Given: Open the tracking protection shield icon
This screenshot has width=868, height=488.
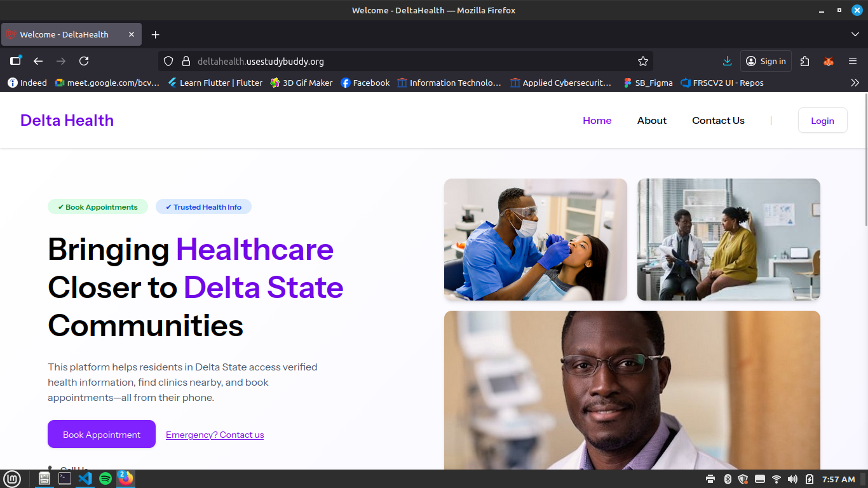Looking at the screenshot, I should click(x=168, y=61).
